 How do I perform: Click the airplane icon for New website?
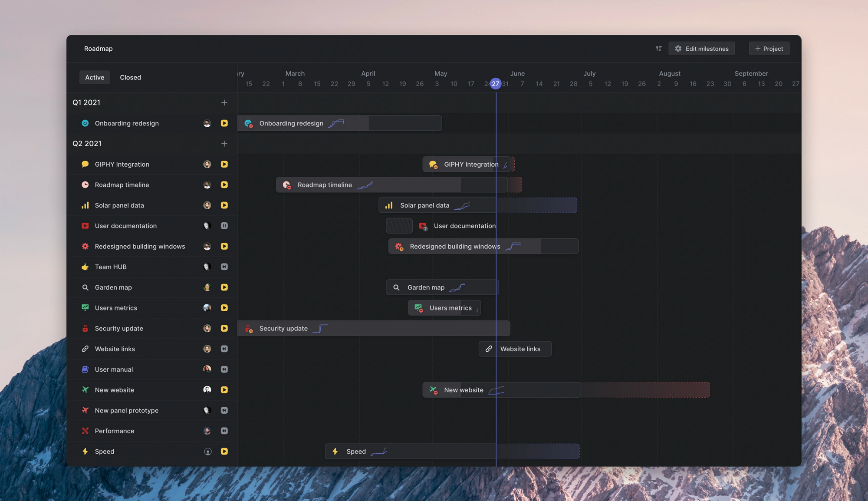(85, 389)
